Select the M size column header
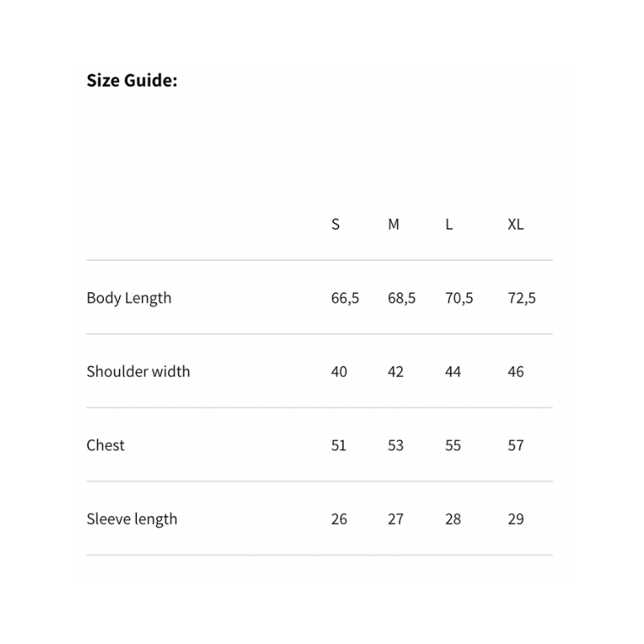This screenshot has height=644, width=644. pos(394,225)
